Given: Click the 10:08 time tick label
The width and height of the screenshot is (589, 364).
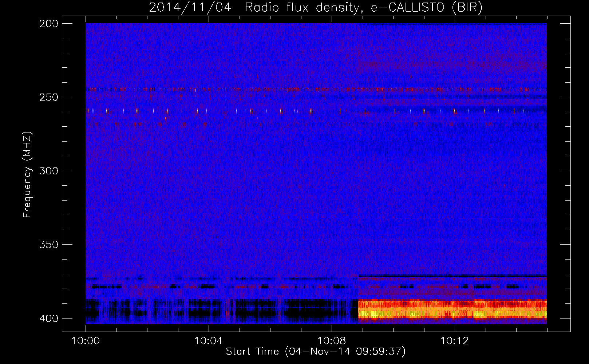Looking at the screenshot, I should (332, 341).
